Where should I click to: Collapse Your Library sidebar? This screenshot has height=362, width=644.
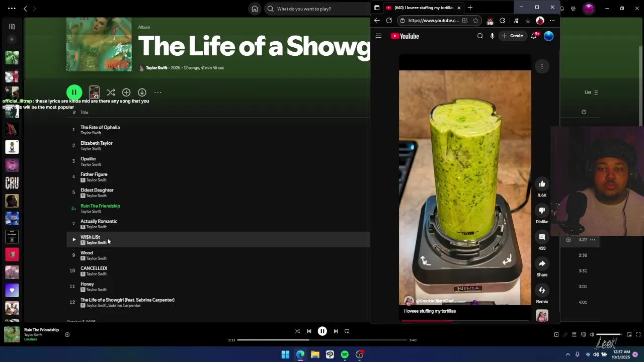(12, 27)
